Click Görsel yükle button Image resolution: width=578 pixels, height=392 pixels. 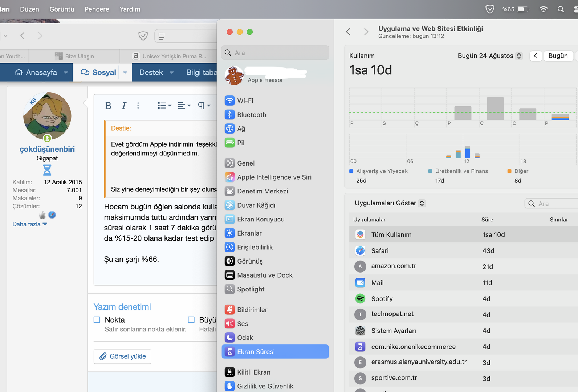122,356
